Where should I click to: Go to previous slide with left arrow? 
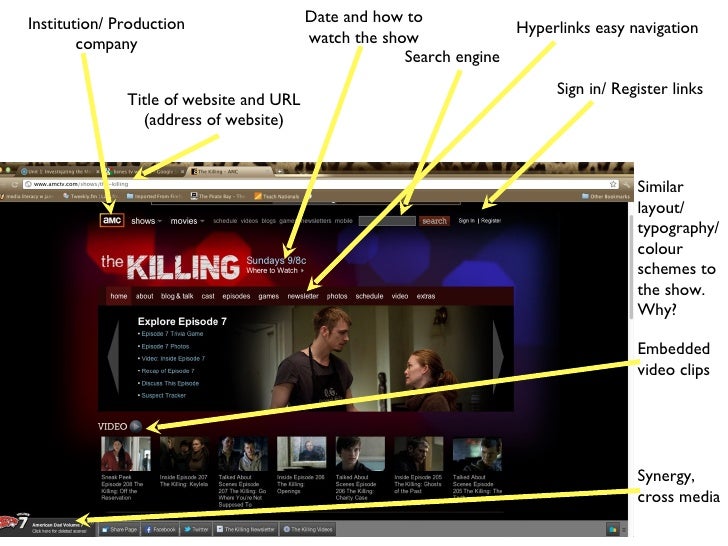113,357
